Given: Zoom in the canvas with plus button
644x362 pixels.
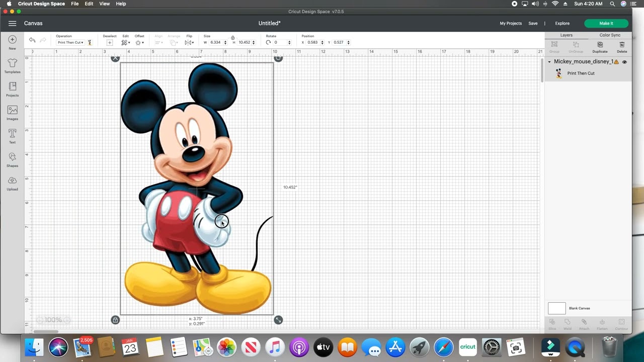Looking at the screenshot, I should [x=66, y=320].
